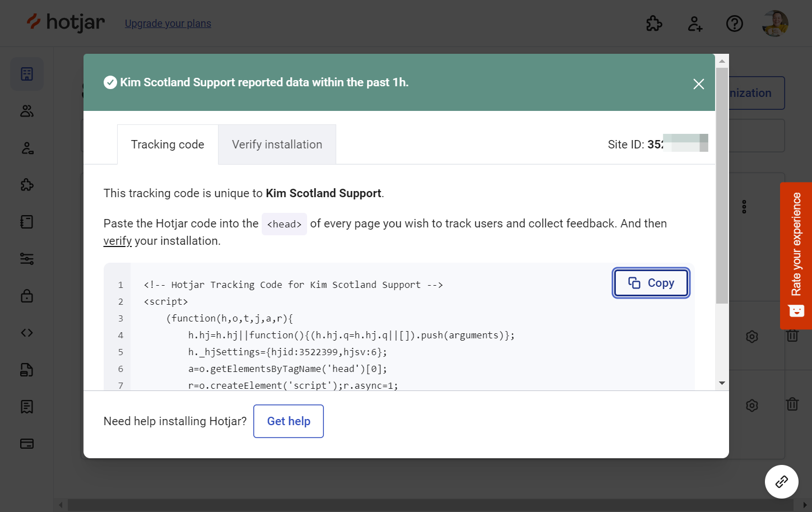Viewport: 812px width, 512px height.
Task: Click the document with card sidebar icon
Action: coord(27,370)
